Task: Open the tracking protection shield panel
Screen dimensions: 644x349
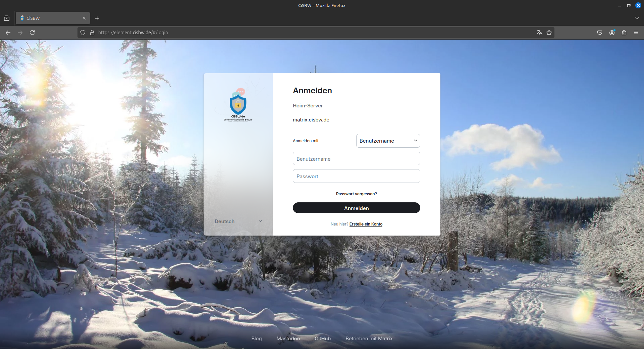Action: [83, 33]
